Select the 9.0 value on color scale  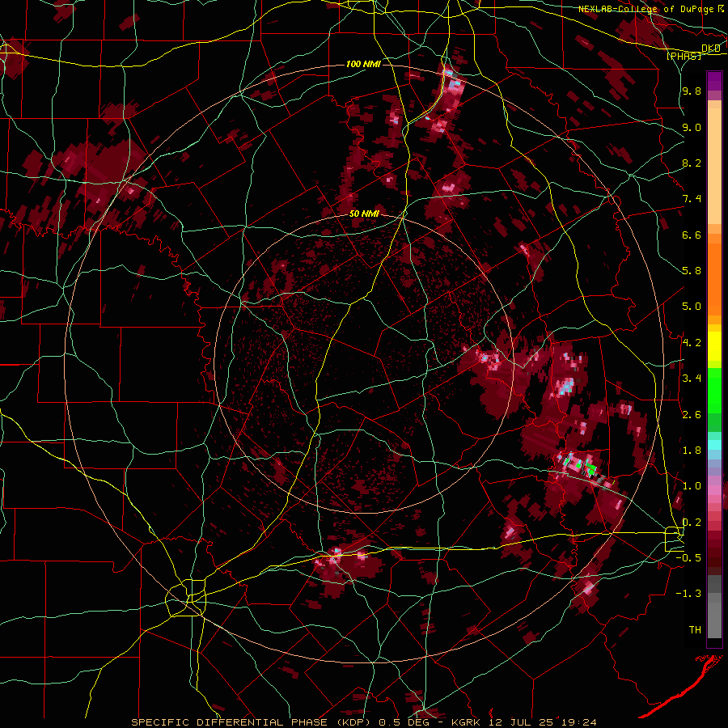pyautogui.click(x=692, y=127)
